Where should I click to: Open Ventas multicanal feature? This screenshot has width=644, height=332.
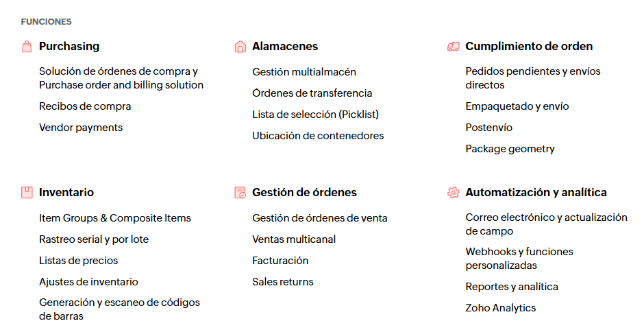click(x=294, y=239)
